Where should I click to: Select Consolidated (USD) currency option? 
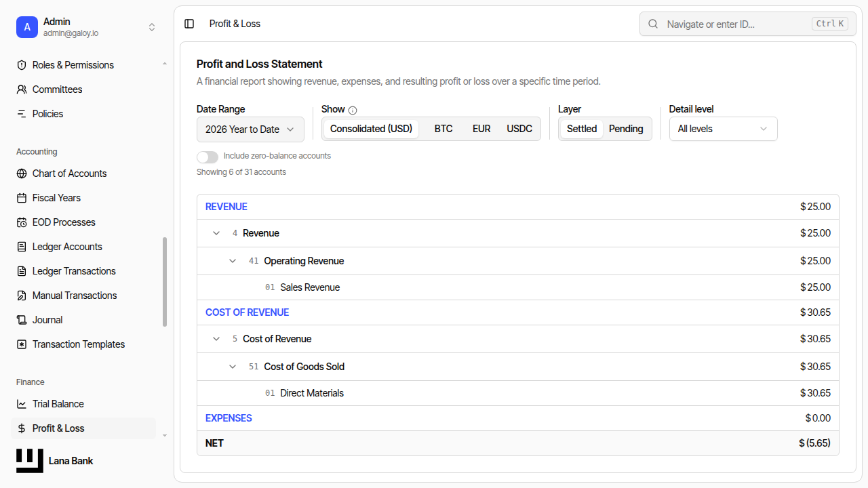(371, 129)
